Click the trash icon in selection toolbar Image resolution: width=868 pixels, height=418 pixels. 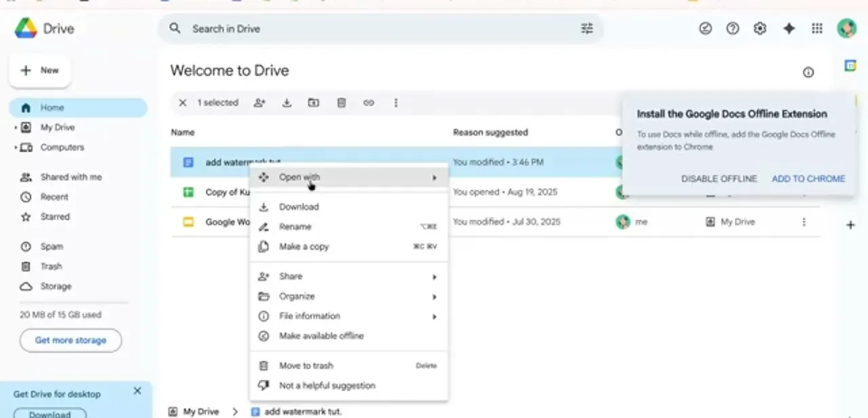coord(342,103)
